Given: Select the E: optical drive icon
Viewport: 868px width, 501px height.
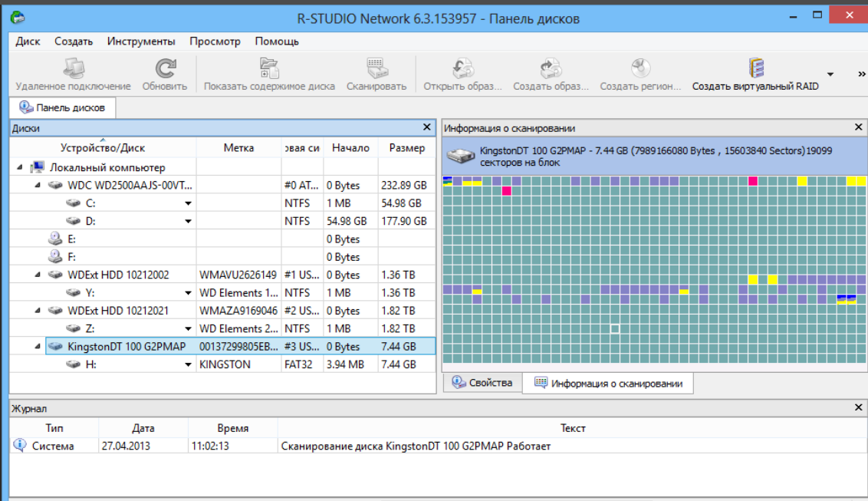Looking at the screenshot, I should pyautogui.click(x=54, y=239).
